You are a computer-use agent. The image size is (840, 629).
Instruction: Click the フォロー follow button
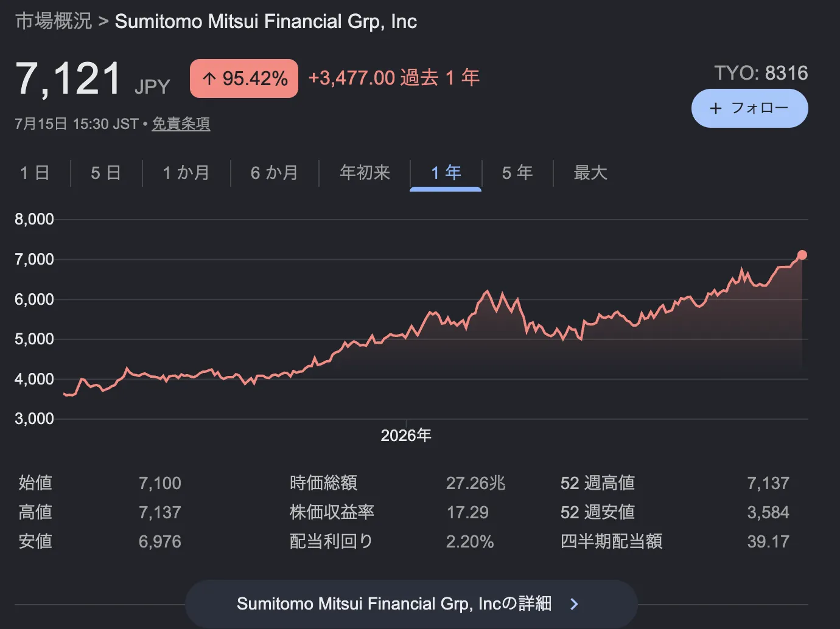(749, 108)
